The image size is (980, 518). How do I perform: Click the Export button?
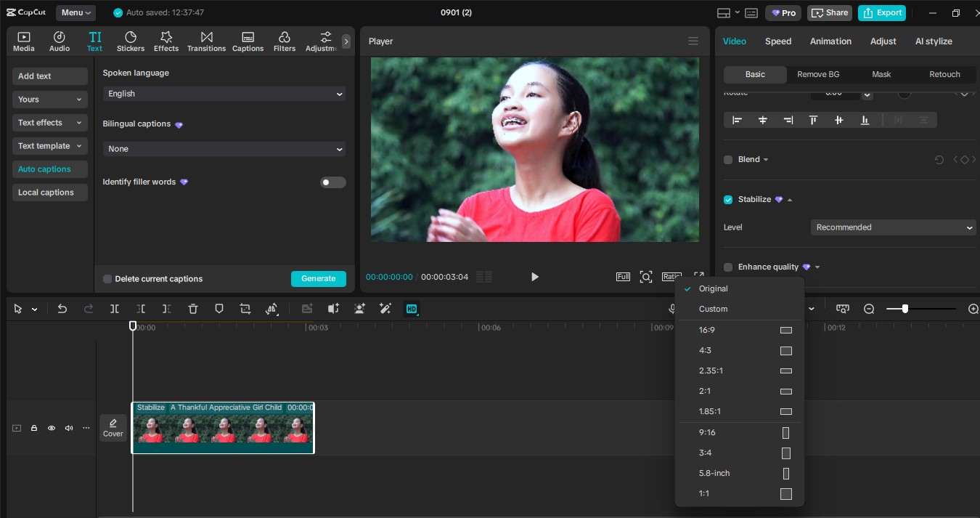pyautogui.click(x=883, y=12)
